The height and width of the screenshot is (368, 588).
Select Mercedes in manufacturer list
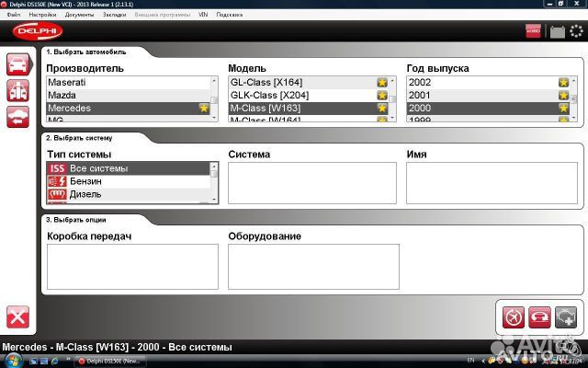pyautogui.click(x=129, y=109)
